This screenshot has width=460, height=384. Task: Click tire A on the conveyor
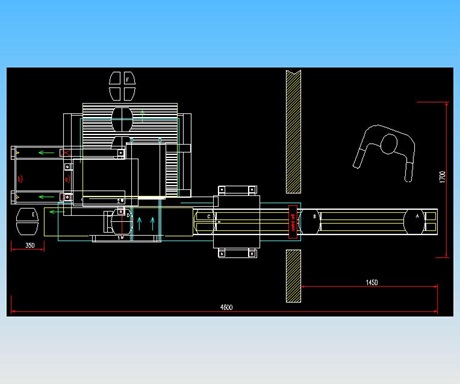pyautogui.click(x=414, y=221)
